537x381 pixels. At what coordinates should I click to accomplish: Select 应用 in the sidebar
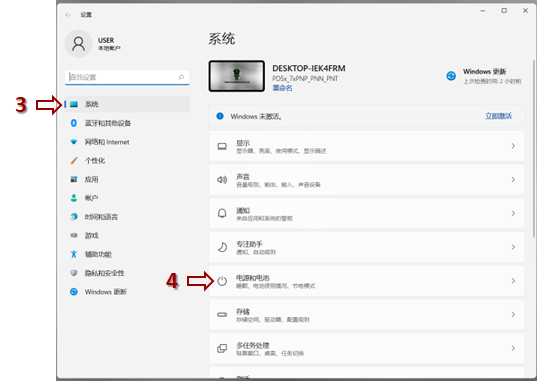91,179
